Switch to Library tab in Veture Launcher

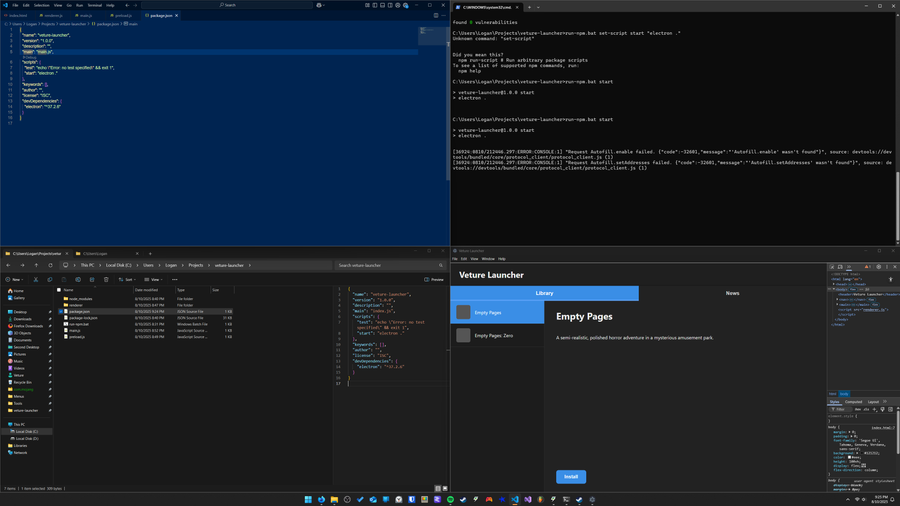coord(544,293)
